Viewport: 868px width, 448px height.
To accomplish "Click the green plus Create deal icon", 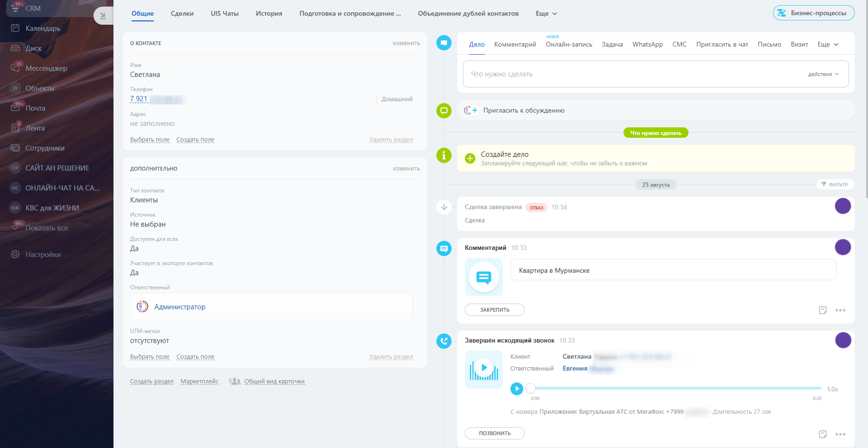I will [470, 159].
